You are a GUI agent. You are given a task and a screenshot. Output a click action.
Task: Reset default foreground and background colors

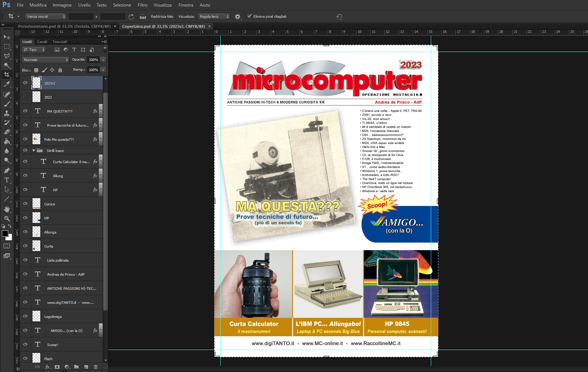tap(3, 226)
